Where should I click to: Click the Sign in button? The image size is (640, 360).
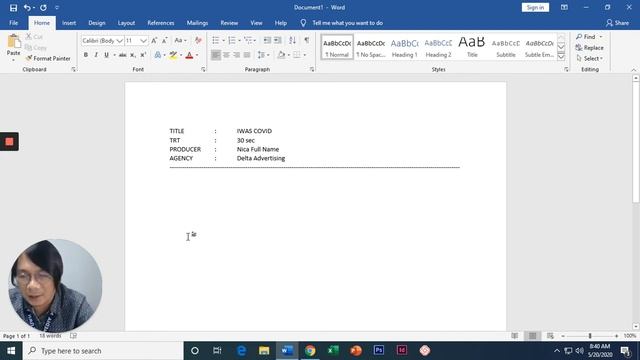(x=535, y=7)
